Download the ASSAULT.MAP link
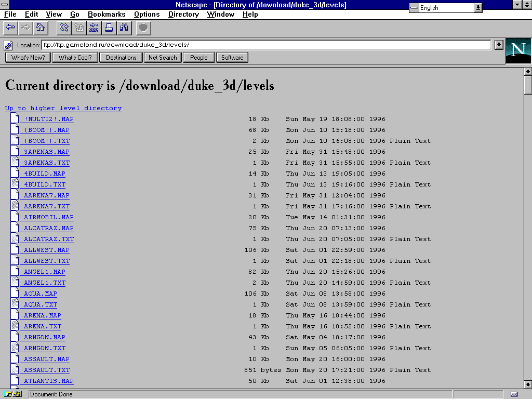 (46, 359)
